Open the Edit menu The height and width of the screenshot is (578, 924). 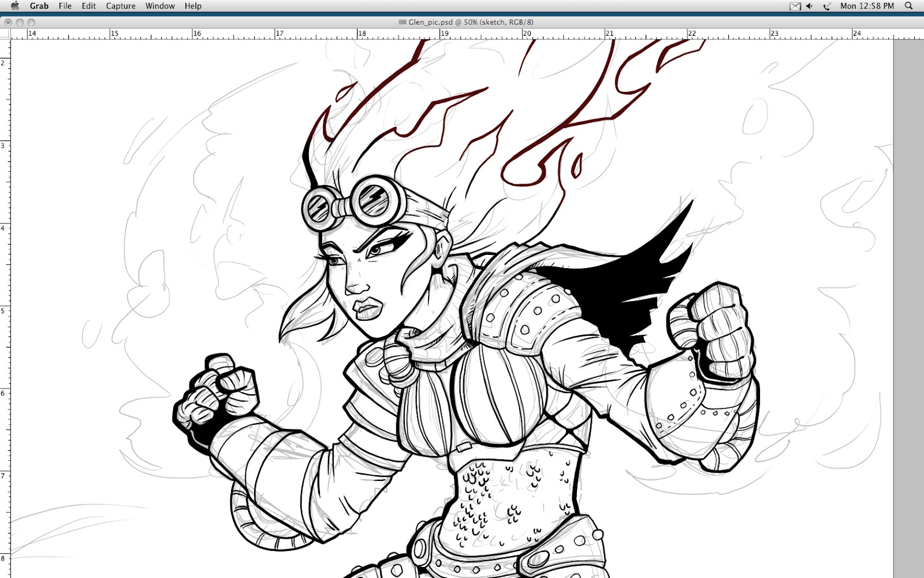[x=88, y=6]
